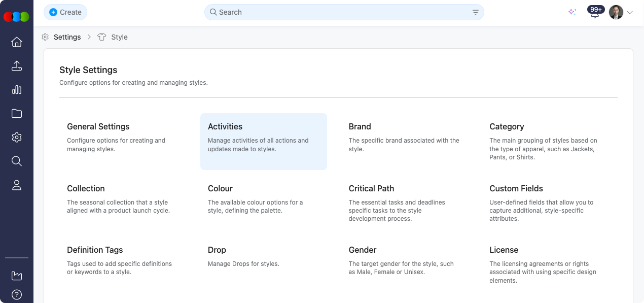This screenshot has height=303, width=644.
Task: Open the user profile sidebar icon
Action: point(17,185)
